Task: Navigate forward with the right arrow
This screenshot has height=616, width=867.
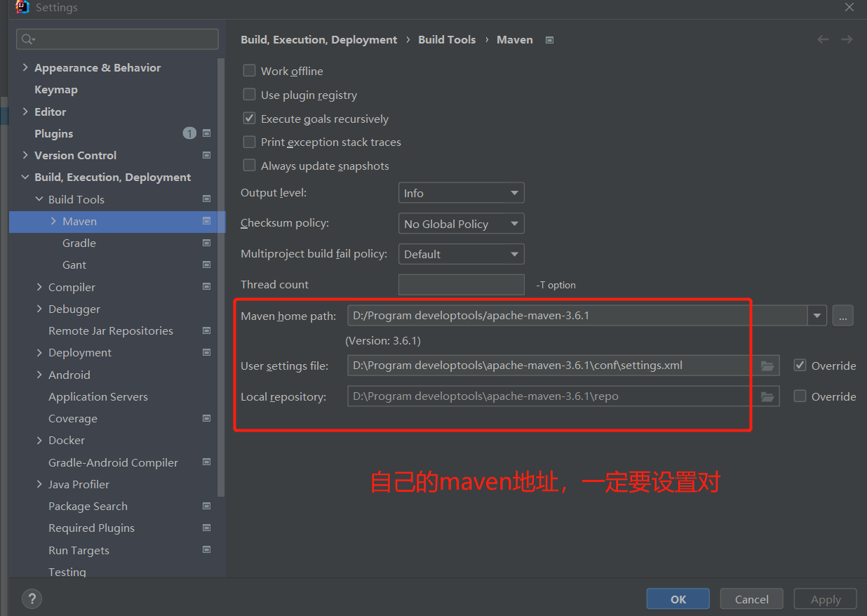Action: click(847, 40)
